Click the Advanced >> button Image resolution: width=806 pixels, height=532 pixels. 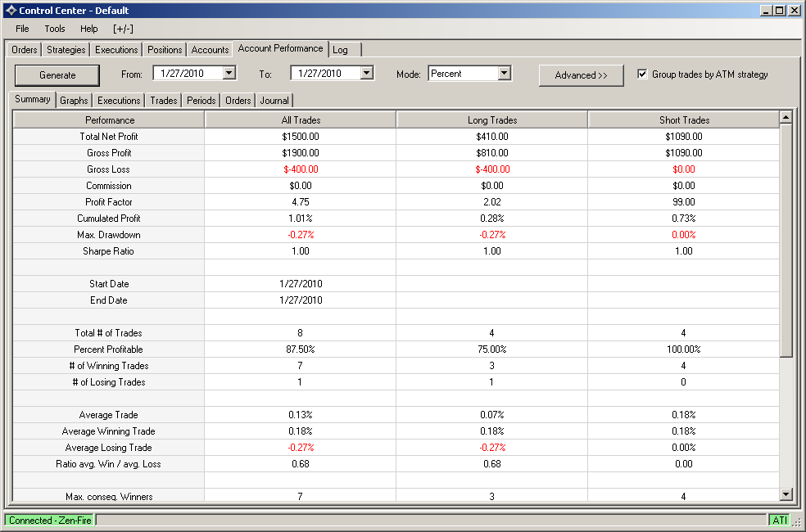pyautogui.click(x=581, y=75)
